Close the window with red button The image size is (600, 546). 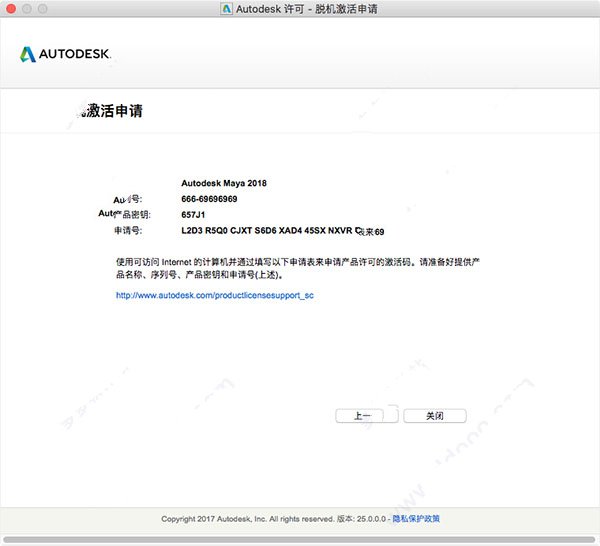[11, 8]
